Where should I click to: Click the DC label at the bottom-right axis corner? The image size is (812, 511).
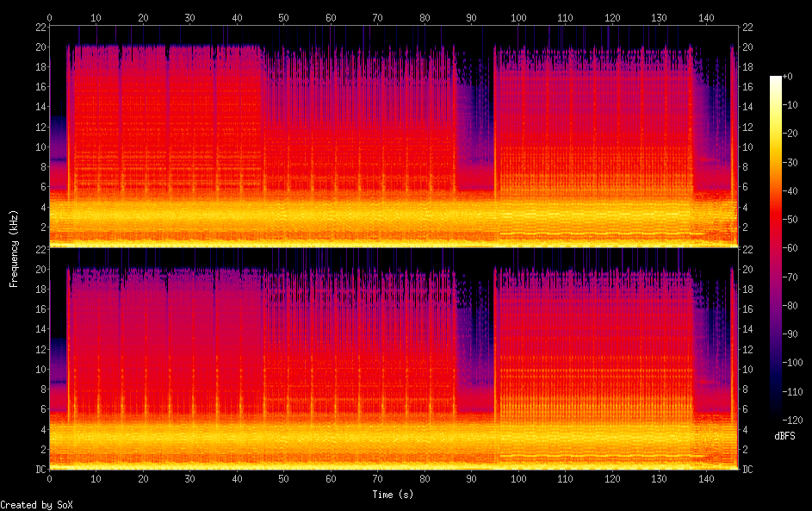click(748, 470)
